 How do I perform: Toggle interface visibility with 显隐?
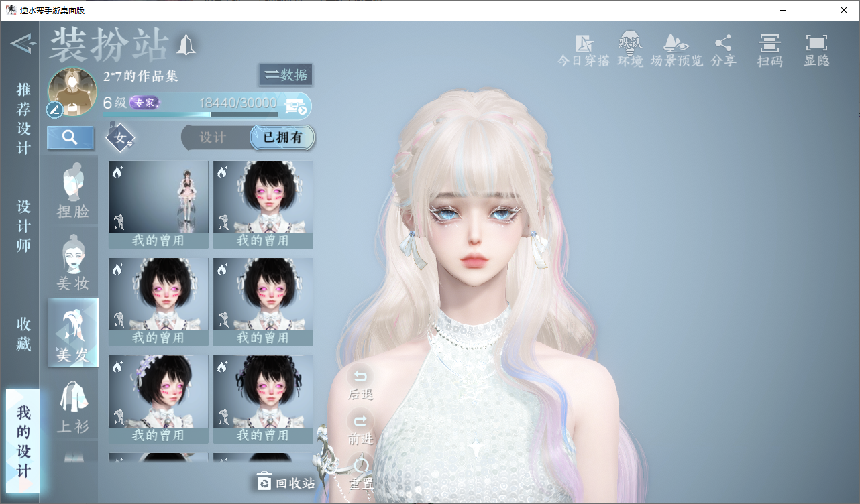(816, 50)
